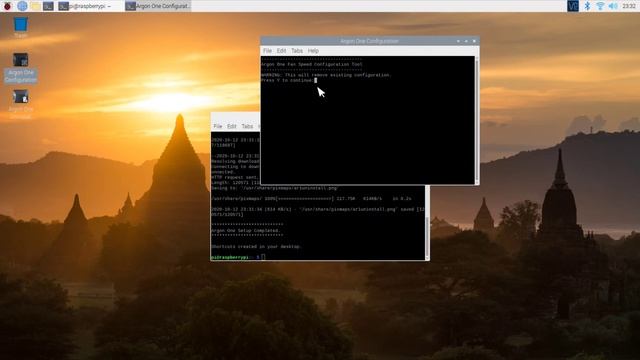The image size is (640, 360).
Task: Open Edit menu in Argon One Configuration window
Action: point(281,51)
